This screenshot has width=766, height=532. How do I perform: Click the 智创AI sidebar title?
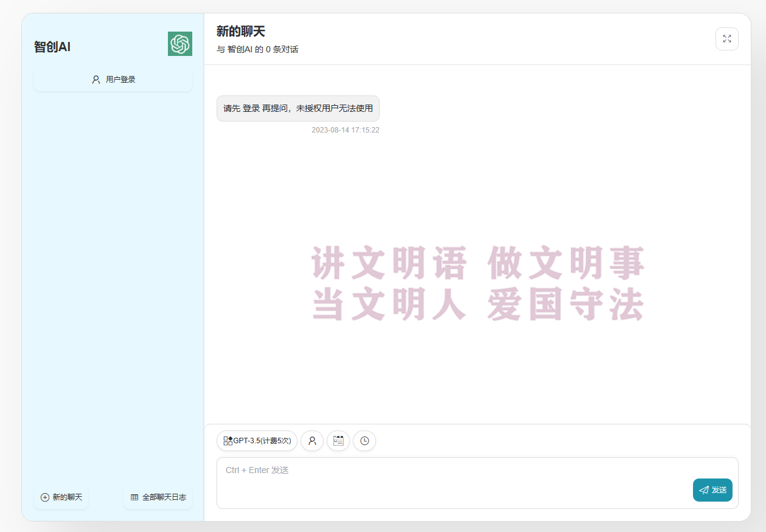click(52, 47)
